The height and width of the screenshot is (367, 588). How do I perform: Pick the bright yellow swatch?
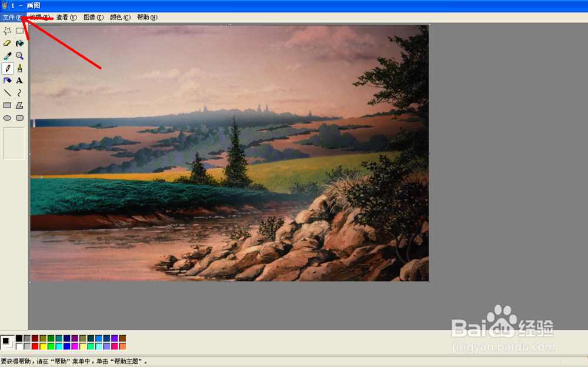pos(43,346)
